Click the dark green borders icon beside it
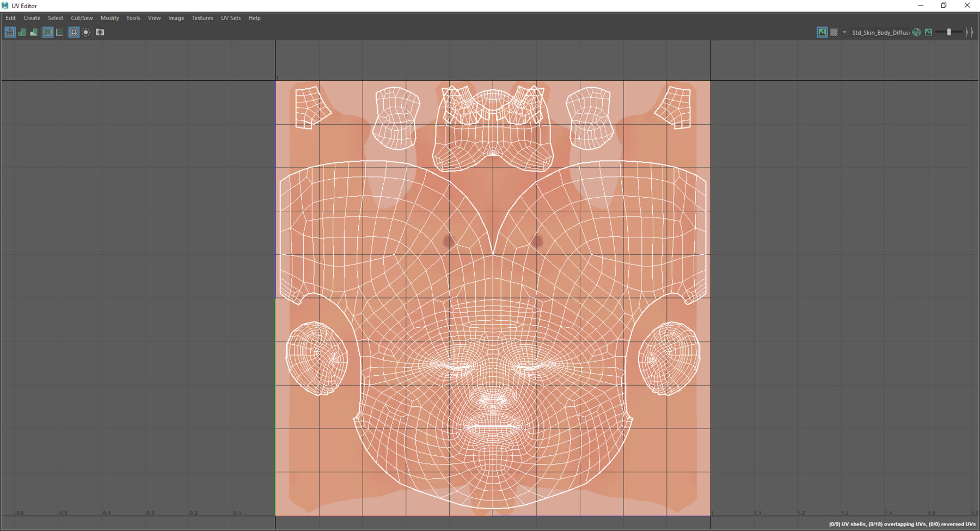Viewport: 980px width, 531px height. point(60,32)
